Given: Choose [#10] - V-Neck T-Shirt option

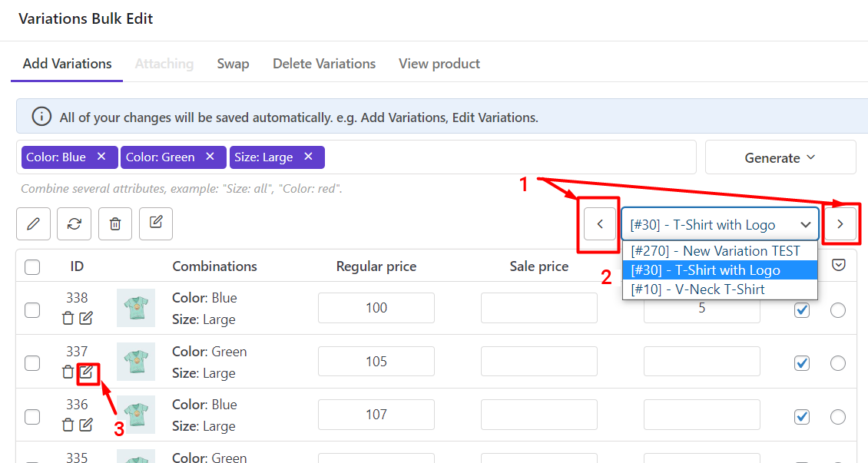Looking at the screenshot, I should (x=721, y=289).
